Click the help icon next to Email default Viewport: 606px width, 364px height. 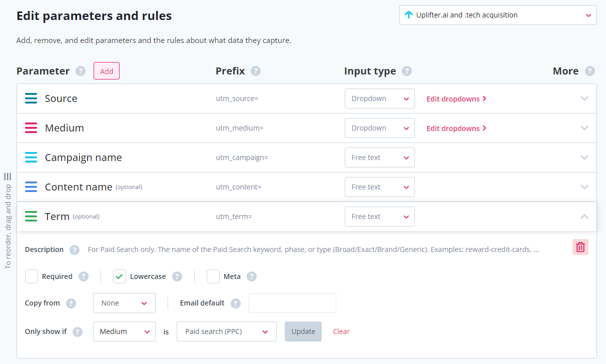(x=236, y=303)
